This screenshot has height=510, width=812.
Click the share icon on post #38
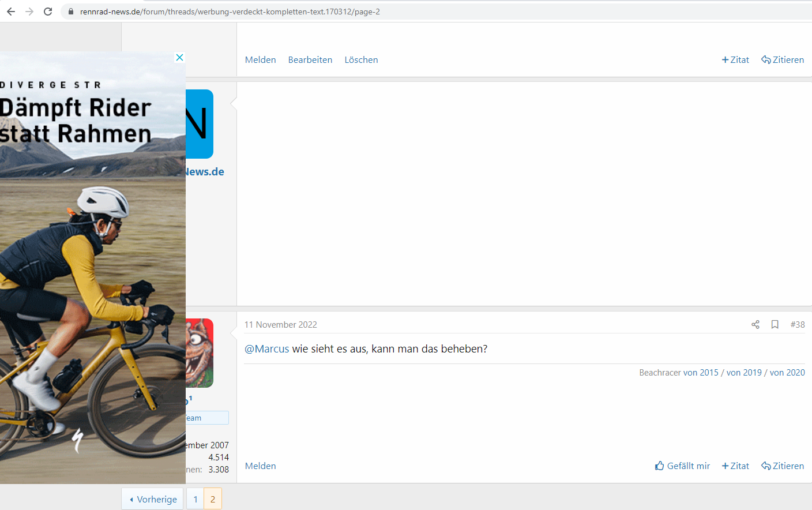point(755,325)
